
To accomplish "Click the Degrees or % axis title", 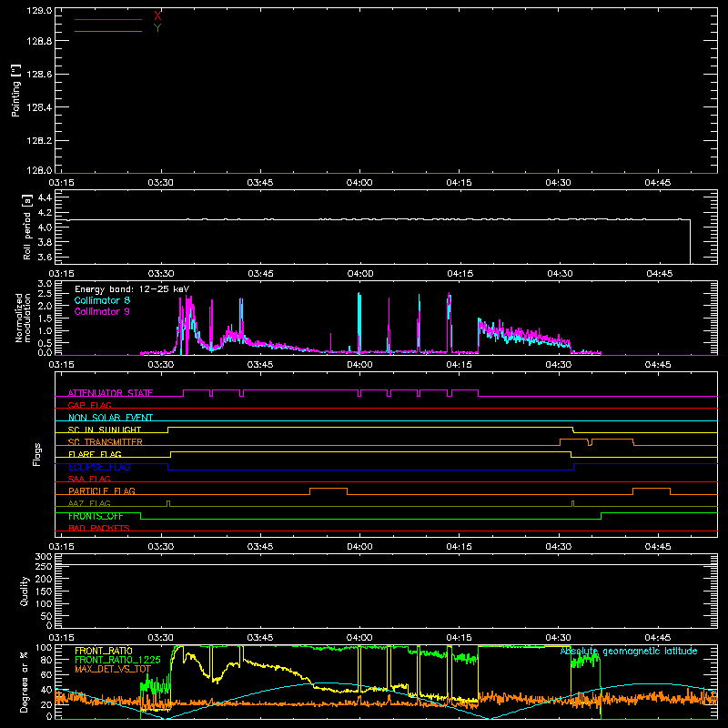I will tap(25, 682).
